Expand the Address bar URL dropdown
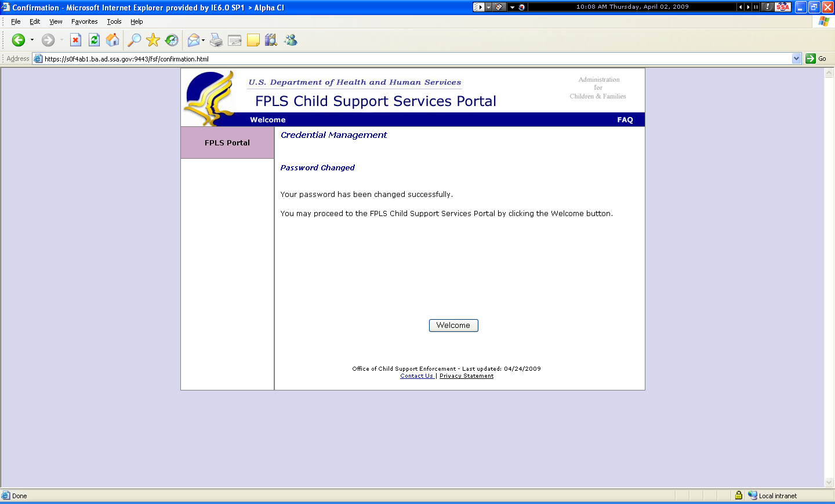This screenshot has width=835, height=504. (x=796, y=59)
